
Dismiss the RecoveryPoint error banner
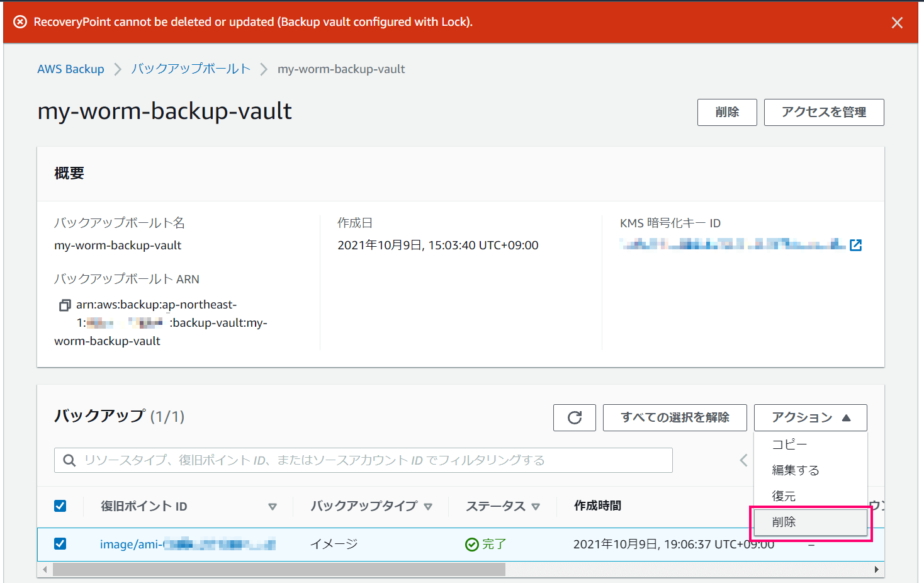[897, 22]
